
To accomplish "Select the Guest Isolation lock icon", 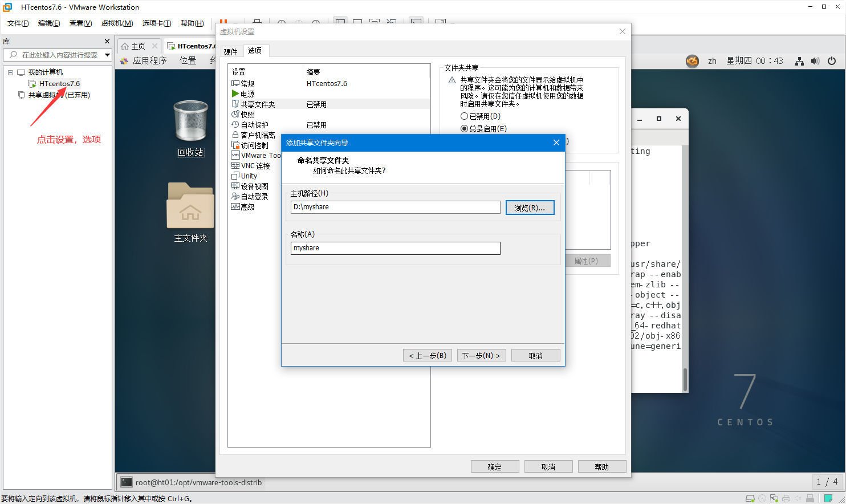I will (235, 135).
